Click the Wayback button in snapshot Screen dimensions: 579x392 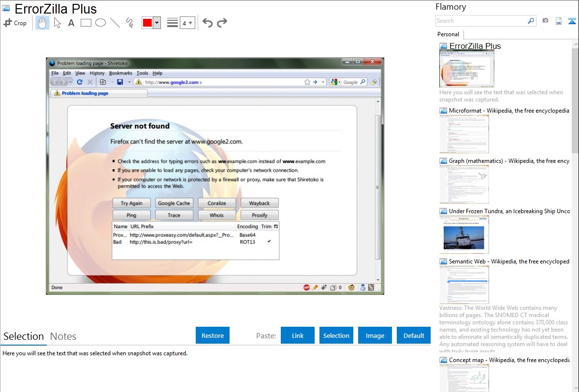(260, 203)
